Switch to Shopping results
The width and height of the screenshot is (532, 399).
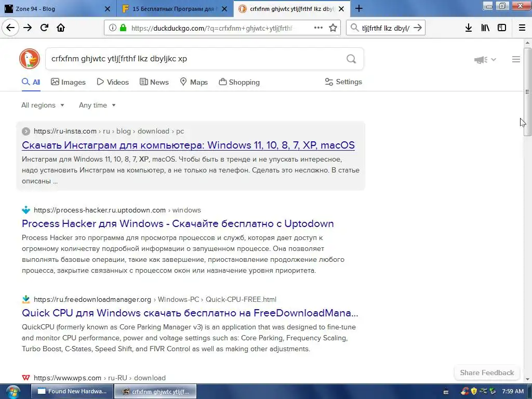point(239,82)
